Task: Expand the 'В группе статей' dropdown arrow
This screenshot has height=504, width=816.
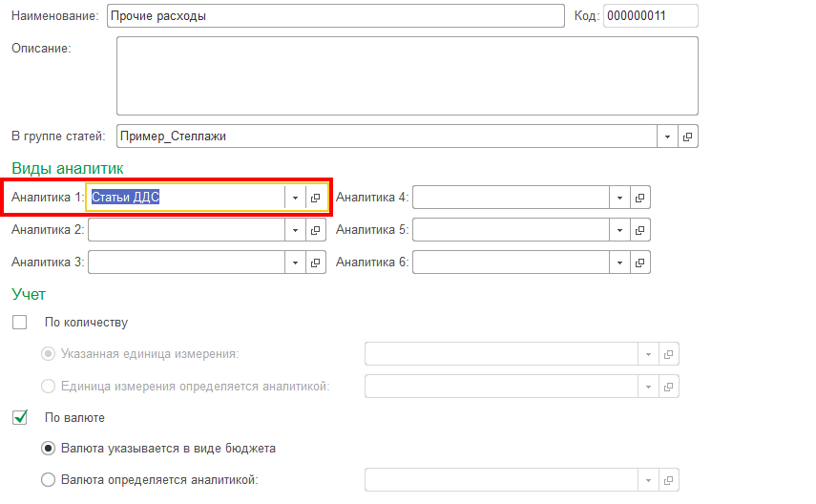Action: click(667, 136)
